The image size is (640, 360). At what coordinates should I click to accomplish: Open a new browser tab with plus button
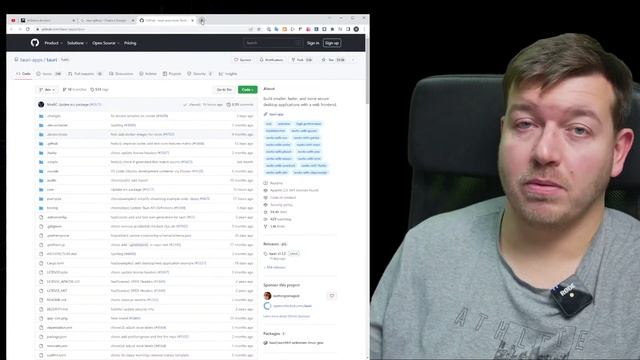click(202, 20)
